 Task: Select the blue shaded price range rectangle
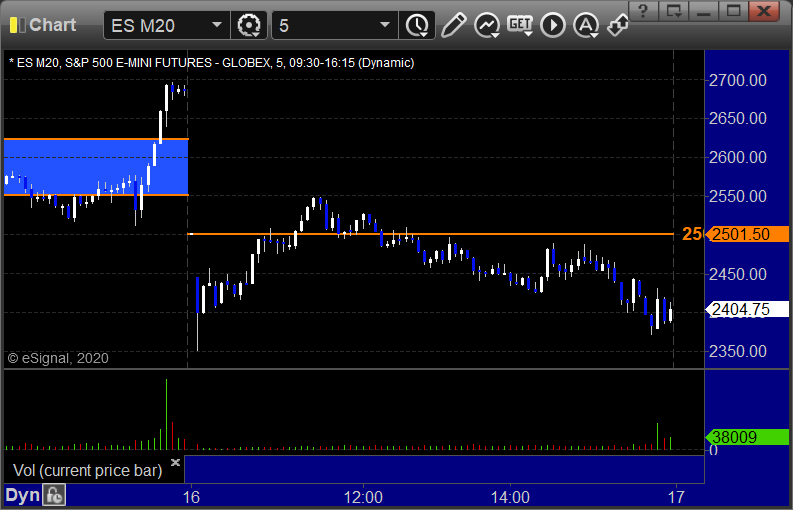point(96,167)
